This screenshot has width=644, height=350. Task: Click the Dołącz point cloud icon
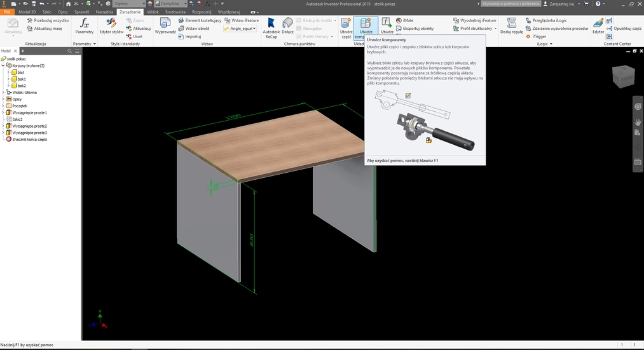point(287,23)
